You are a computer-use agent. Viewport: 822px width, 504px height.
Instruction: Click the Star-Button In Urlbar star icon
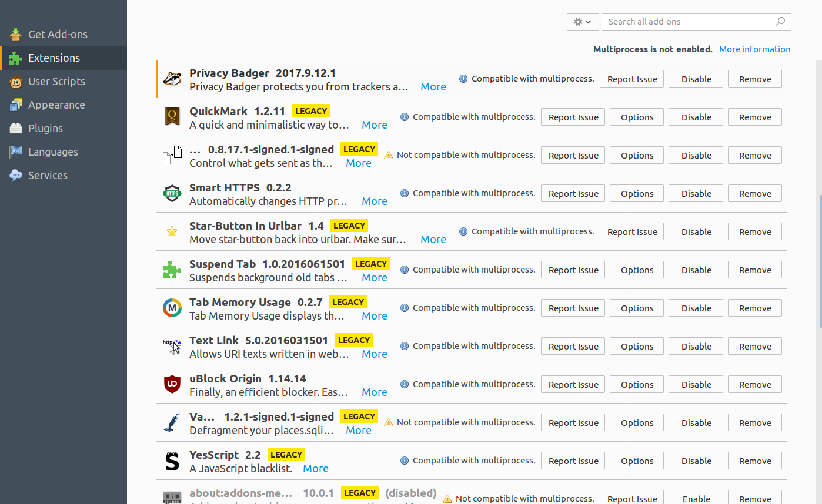[x=172, y=231]
